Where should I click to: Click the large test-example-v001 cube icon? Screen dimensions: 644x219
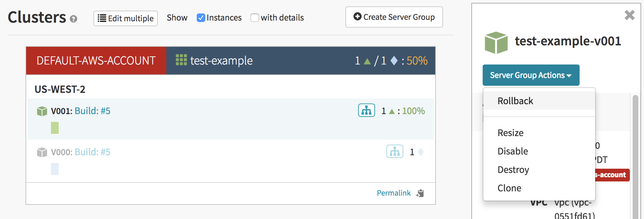pyautogui.click(x=496, y=43)
